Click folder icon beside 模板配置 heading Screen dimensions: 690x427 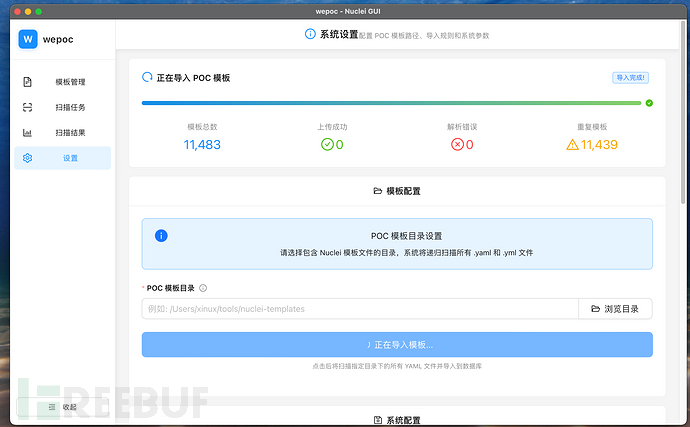tap(378, 191)
